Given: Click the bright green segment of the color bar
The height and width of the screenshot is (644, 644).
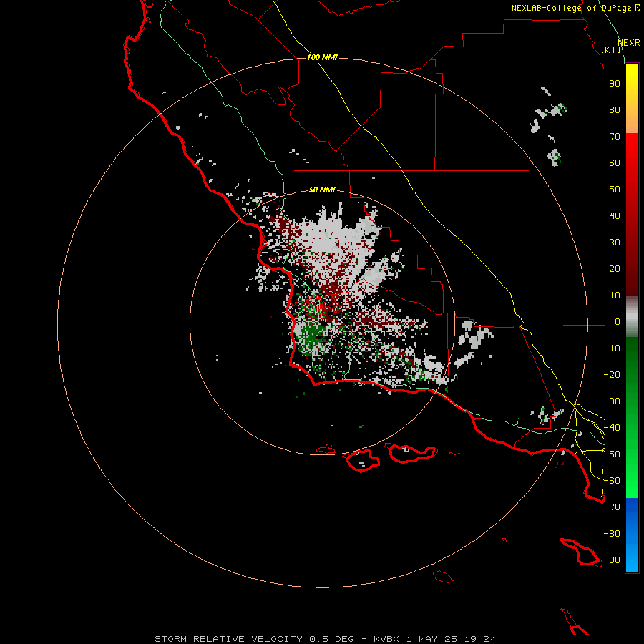Looking at the screenshot, I should tap(632, 418).
